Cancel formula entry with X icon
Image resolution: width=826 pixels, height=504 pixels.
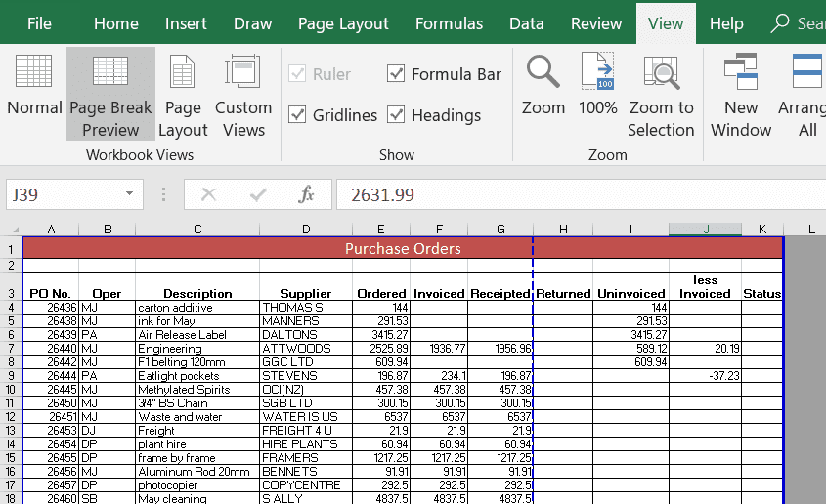click(x=208, y=194)
